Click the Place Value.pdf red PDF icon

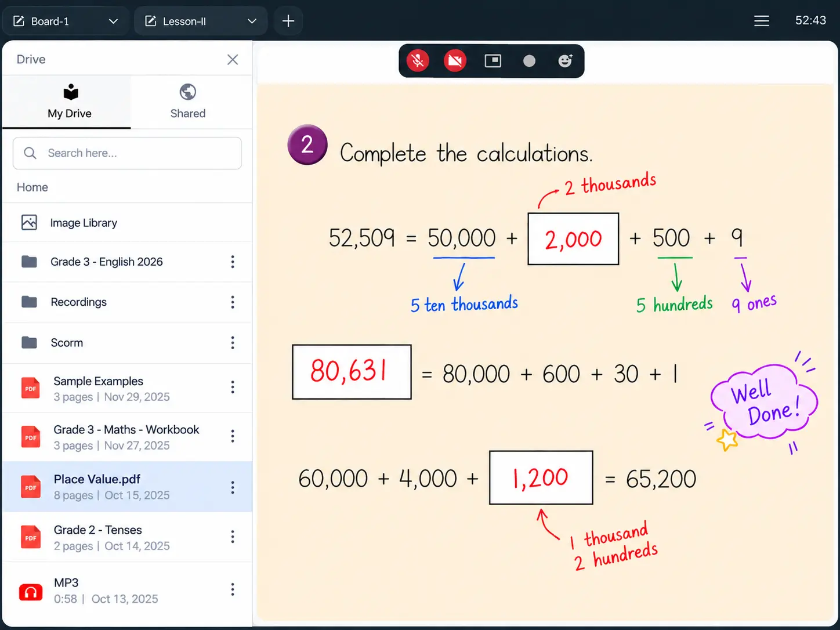click(31, 487)
